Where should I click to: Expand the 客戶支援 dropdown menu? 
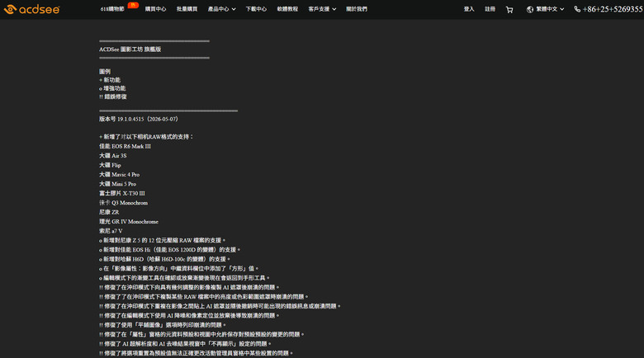click(x=322, y=9)
